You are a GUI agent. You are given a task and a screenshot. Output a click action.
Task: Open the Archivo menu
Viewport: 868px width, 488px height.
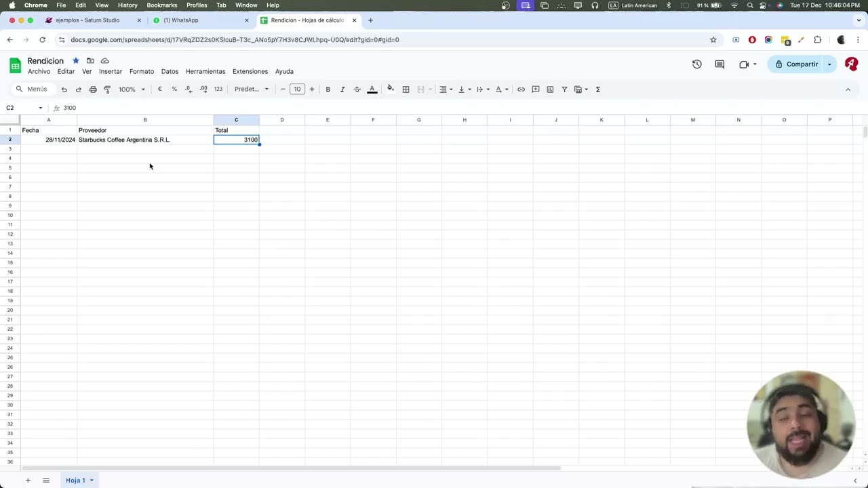[x=39, y=71]
